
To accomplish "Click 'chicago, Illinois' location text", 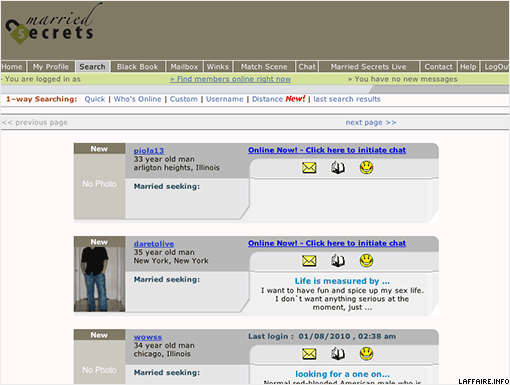I will coord(162,354).
